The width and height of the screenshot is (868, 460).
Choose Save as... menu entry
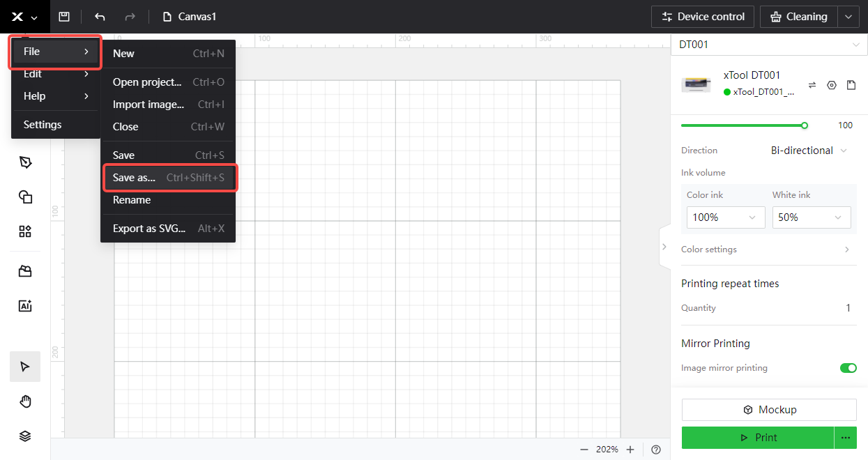[168, 178]
